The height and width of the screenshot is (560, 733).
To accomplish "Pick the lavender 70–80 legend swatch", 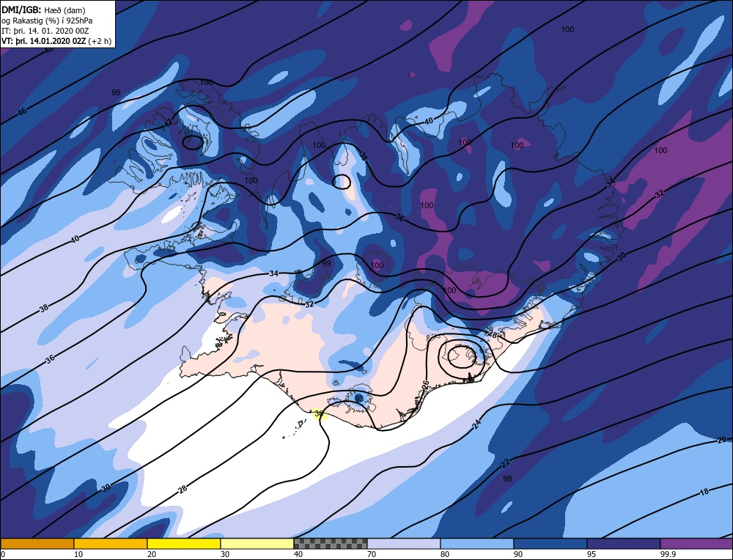I will click(403, 544).
